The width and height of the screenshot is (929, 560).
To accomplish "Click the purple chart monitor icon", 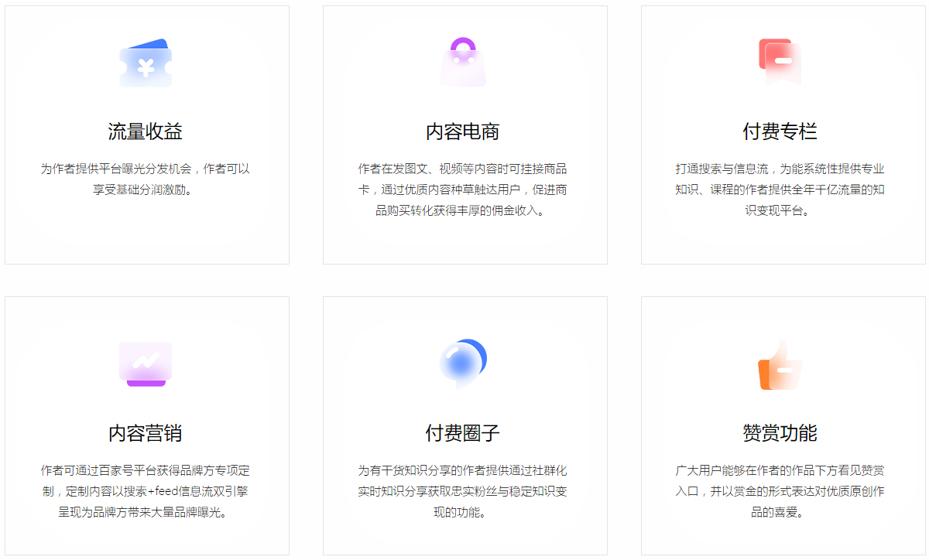I will [146, 364].
